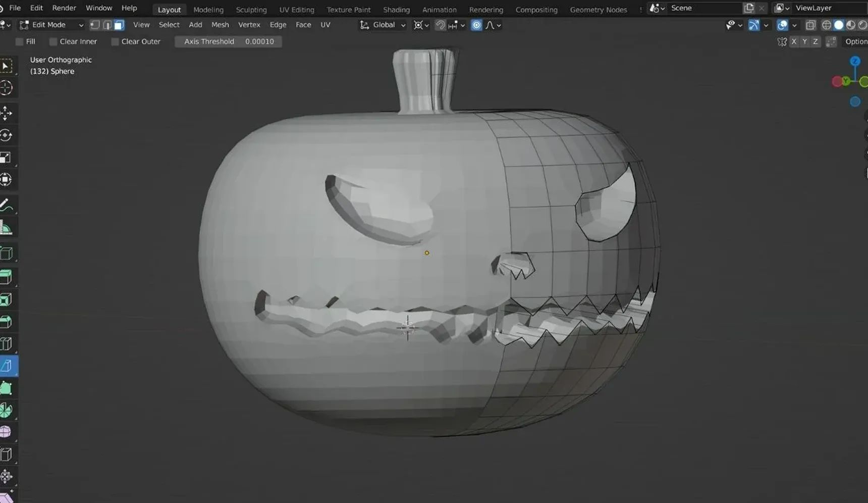This screenshot has width=868, height=503.
Task: Open the Mesh menu
Action: 220,24
